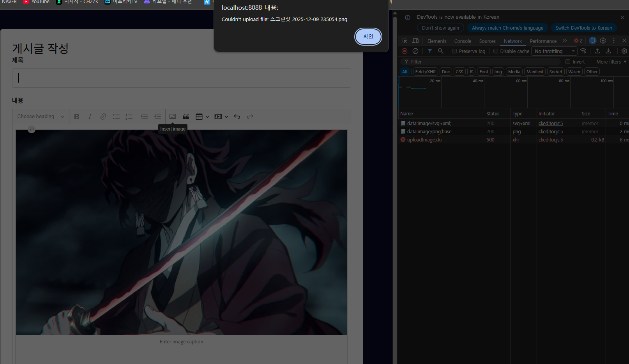The image size is (629, 364).
Task: Click Switch DevTools to Korean
Action: 584,28
